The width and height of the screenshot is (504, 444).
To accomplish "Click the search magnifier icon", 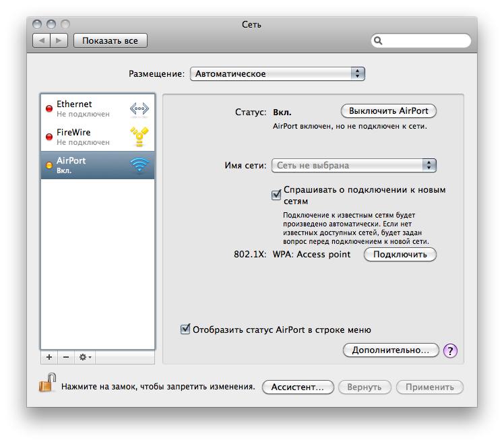I will [x=378, y=40].
